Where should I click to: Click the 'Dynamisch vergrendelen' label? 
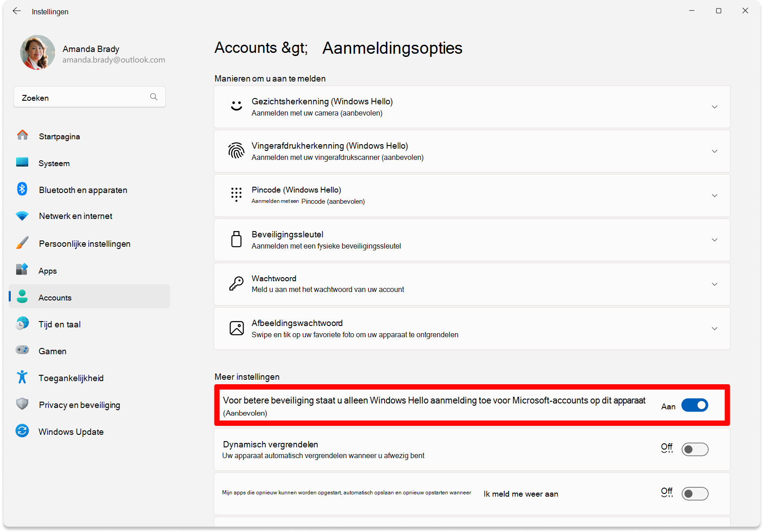(270, 444)
